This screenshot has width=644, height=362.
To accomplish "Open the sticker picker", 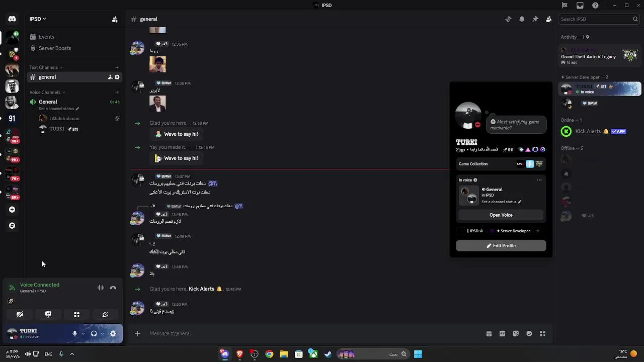I will coord(516,333).
